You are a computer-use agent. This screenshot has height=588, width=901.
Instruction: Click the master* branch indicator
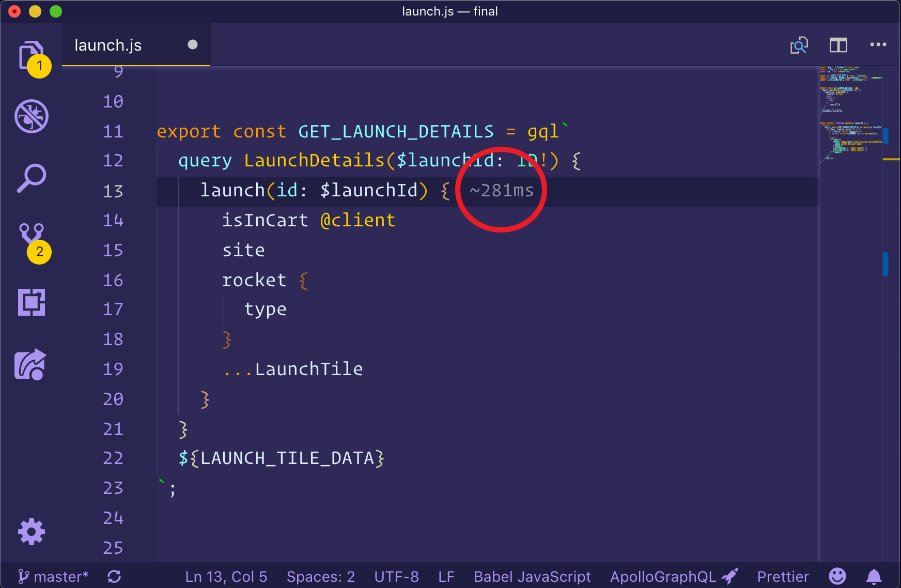click(x=53, y=576)
